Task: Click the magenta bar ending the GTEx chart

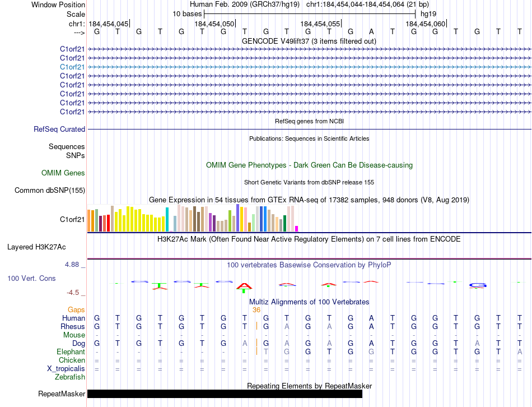Action: coord(296,228)
